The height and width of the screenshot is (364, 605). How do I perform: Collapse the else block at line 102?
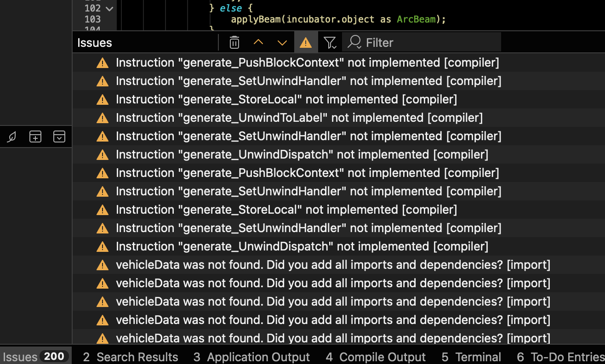109,8
